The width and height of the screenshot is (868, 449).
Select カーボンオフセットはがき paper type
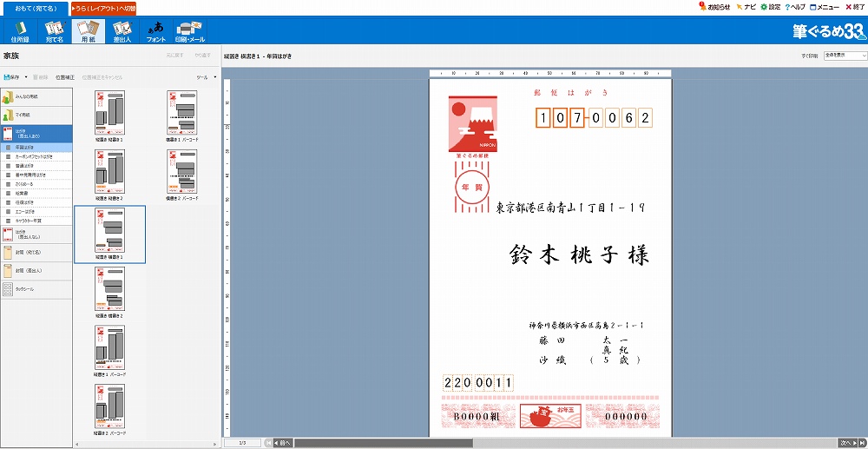point(36,156)
